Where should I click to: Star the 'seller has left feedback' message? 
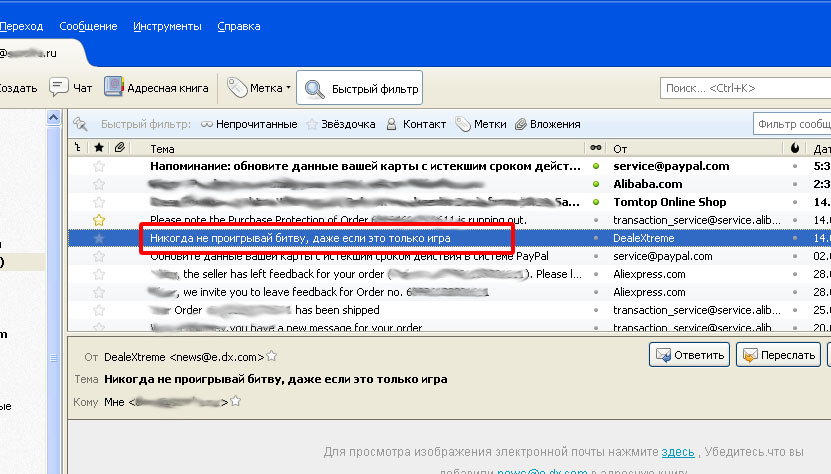tap(99, 275)
